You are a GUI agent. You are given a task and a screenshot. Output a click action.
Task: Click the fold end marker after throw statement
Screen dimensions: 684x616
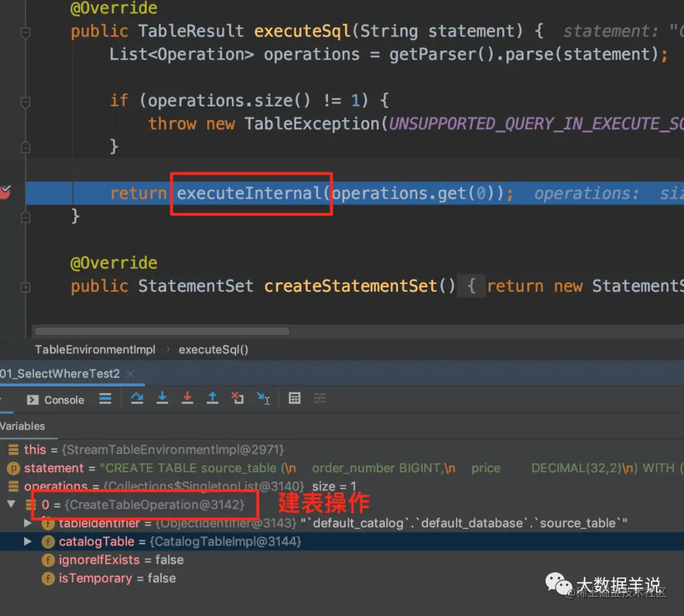click(x=25, y=148)
